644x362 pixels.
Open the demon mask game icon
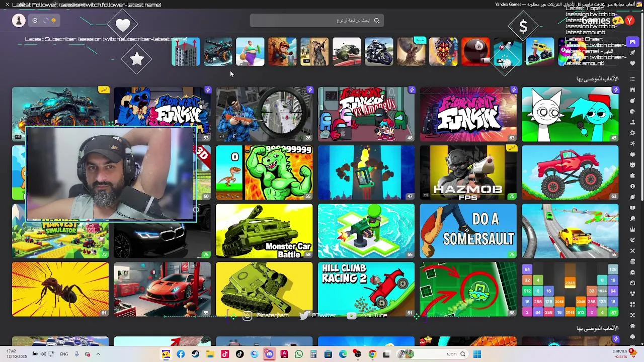443,52
